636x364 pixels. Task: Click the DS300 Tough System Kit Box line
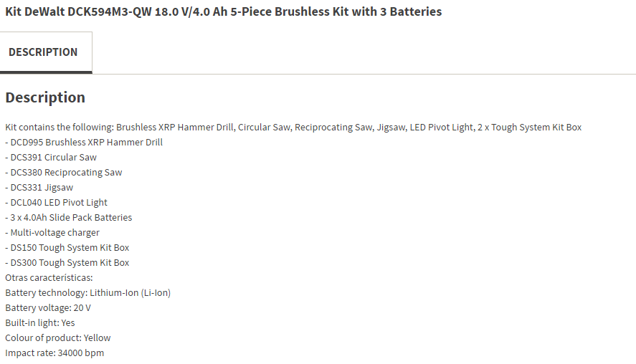pyautogui.click(x=67, y=263)
